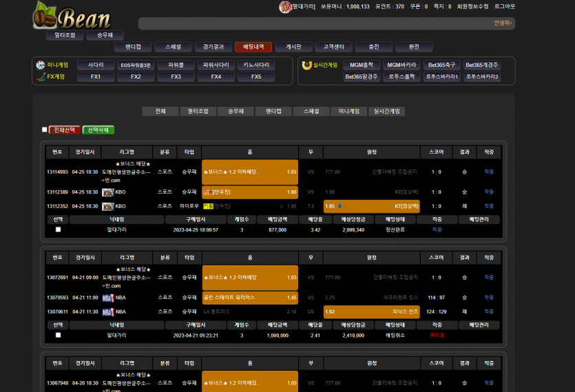The image size is (575, 392).
Task: Click the blue down arrow next to 1.85
Action: coord(339,206)
